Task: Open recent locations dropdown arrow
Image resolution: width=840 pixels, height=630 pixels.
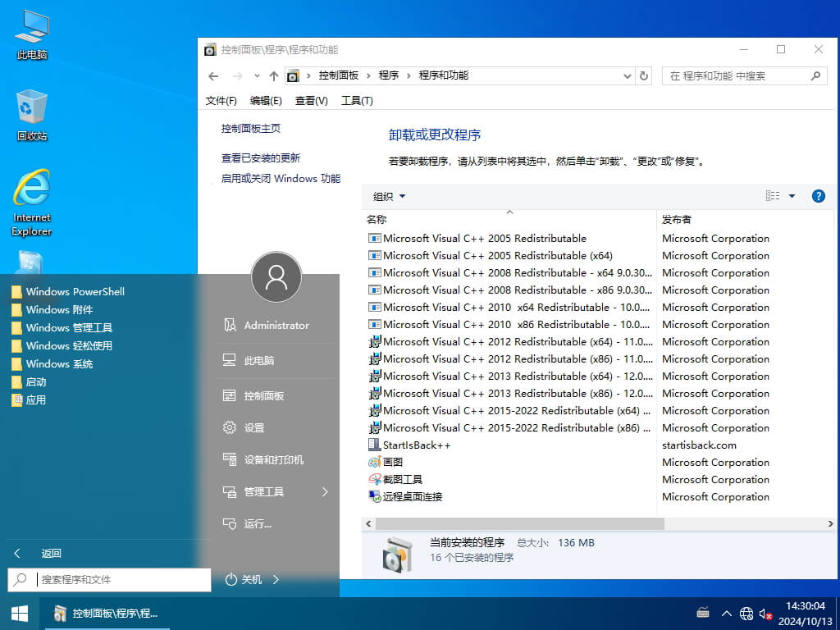Action: pos(257,76)
